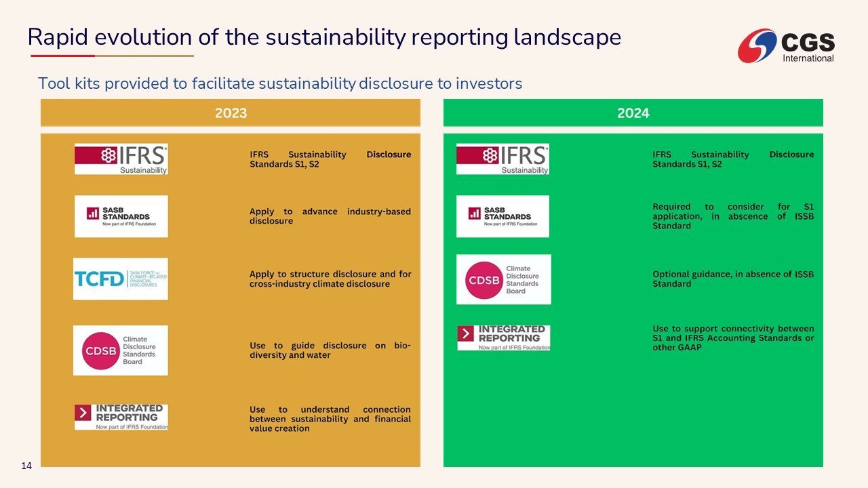
Task: Click the SASB Standards logo in 2023 column
Action: point(121,216)
